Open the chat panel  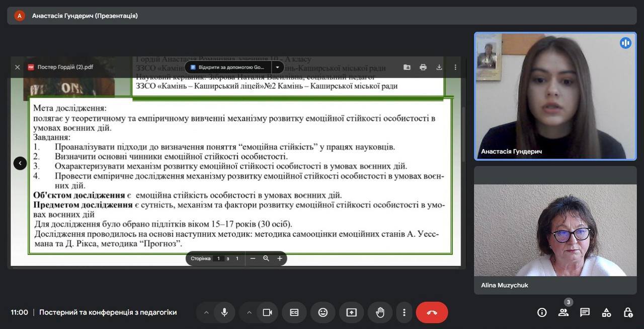pos(585,312)
